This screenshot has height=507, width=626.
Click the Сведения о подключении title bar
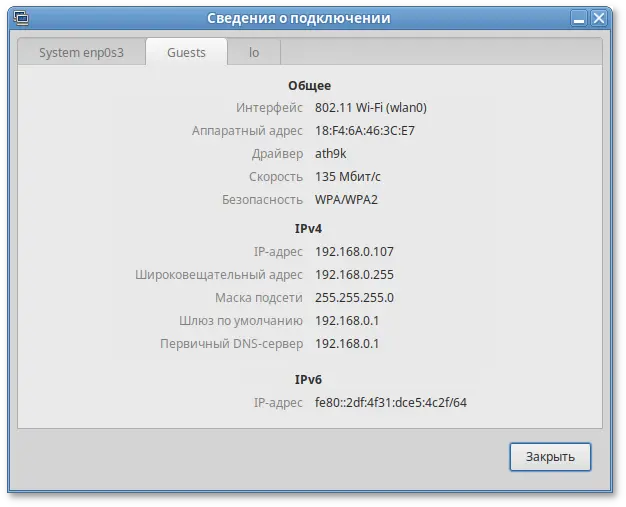point(298,18)
